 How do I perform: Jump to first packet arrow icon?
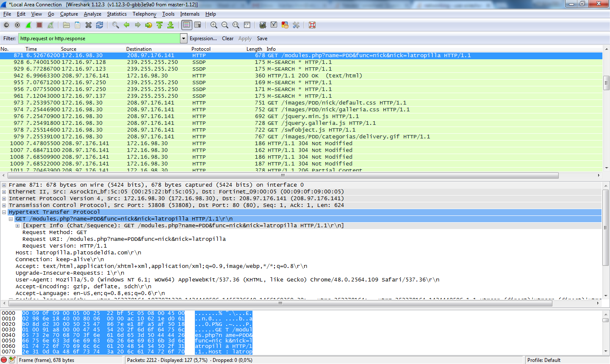pos(160,25)
